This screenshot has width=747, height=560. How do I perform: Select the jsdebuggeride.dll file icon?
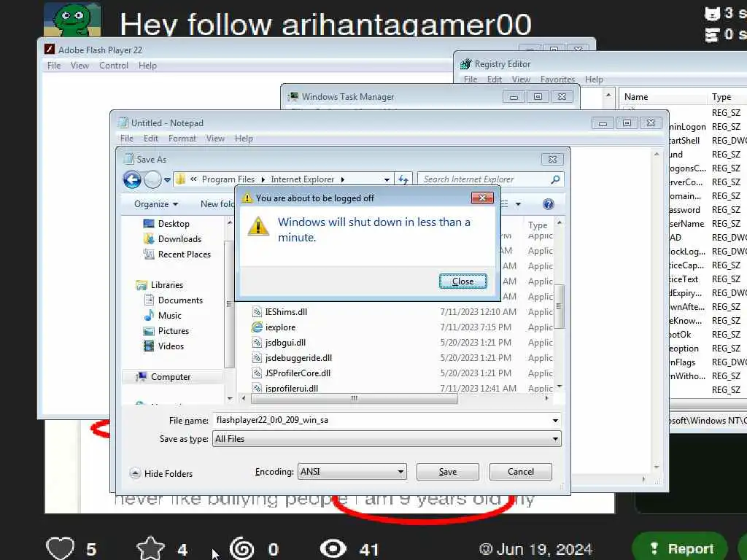[257, 357]
